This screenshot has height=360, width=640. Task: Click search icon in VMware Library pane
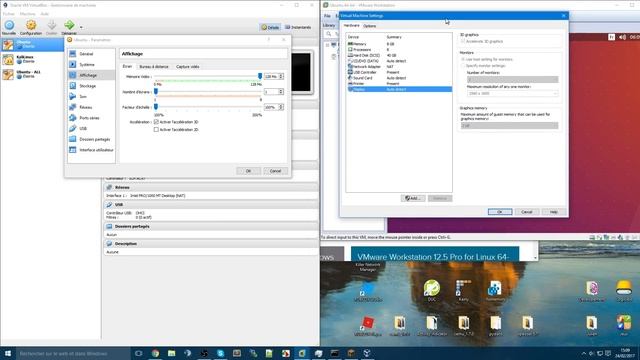329,34
